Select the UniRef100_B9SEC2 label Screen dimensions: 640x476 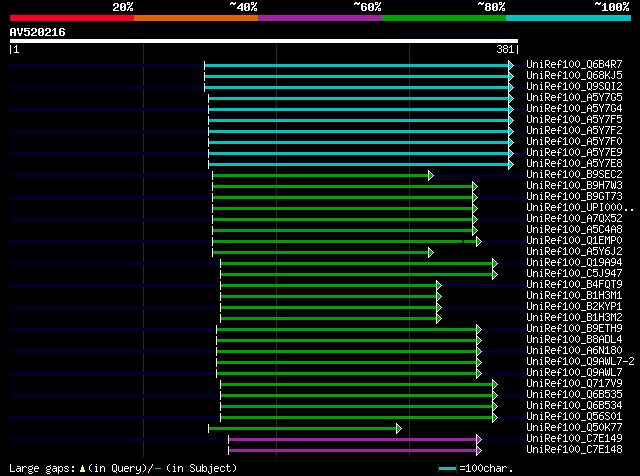click(x=574, y=175)
